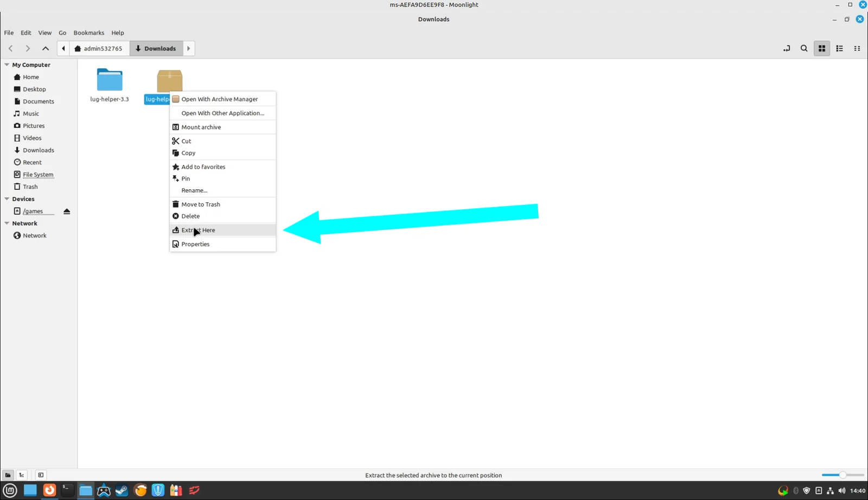Viewport: 868px width, 500px height.
Task: Launch Firefox from the taskbar
Action: coord(49,490)
